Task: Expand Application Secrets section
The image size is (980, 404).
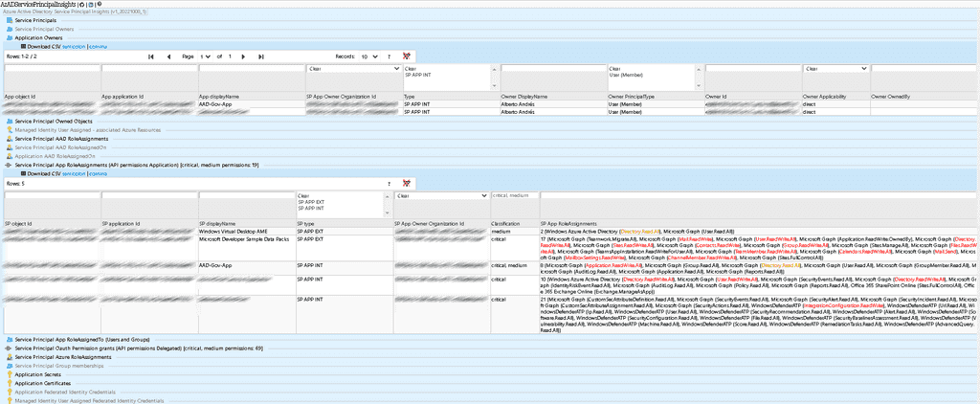Action: tap(38, 374)
